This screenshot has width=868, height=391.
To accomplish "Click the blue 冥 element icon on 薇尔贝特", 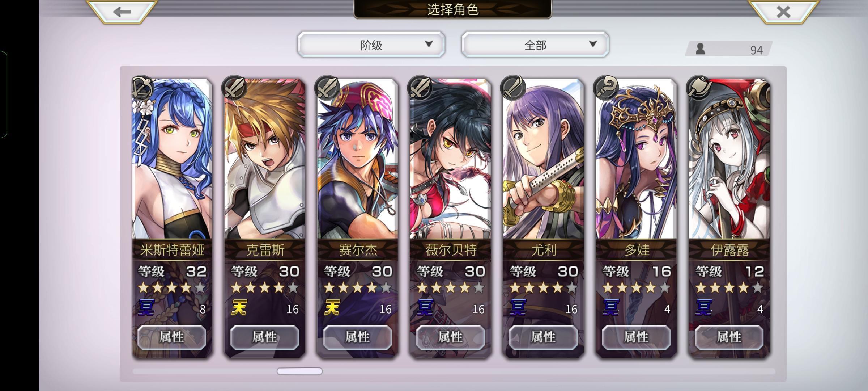I will click(x=425, y=308).
